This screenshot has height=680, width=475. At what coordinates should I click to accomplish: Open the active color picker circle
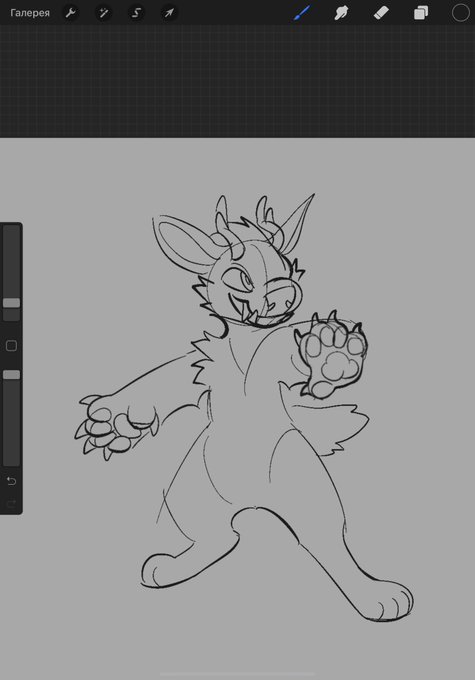(460, 13)
